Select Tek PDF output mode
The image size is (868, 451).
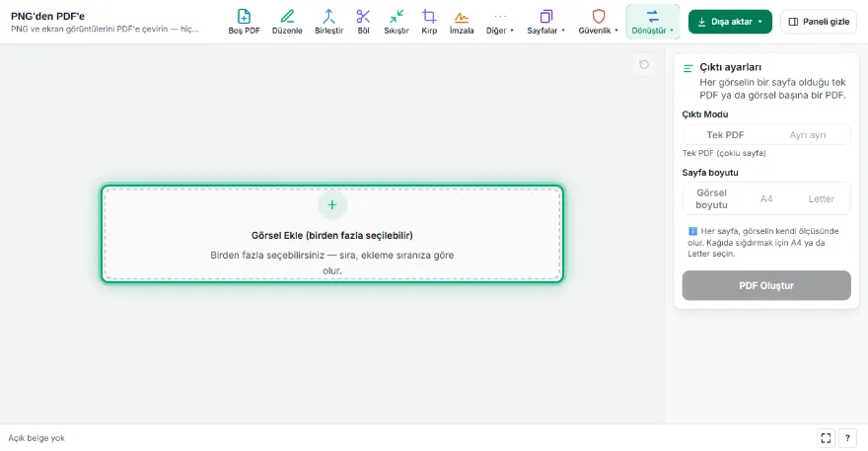coord(725,134)
